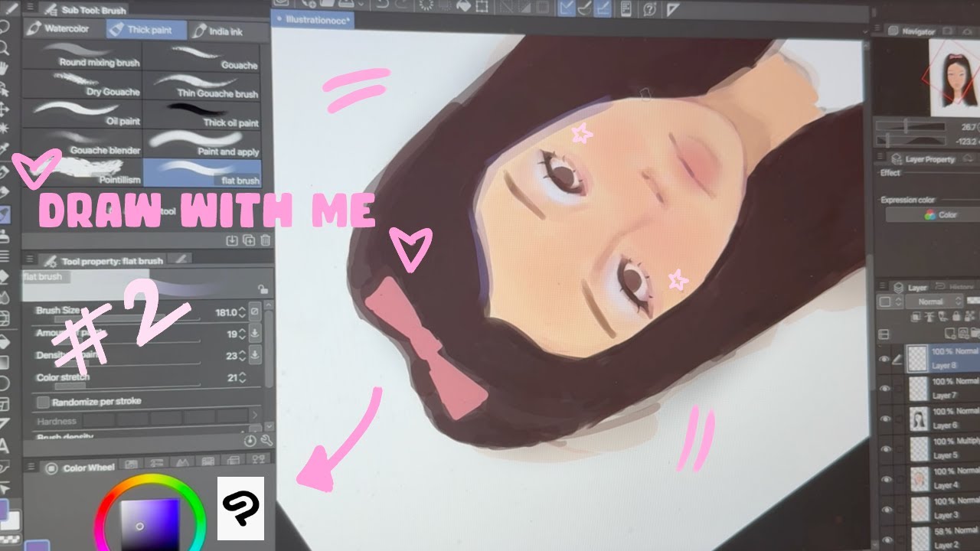Select the Fill bucket tool

click(4, 341)
